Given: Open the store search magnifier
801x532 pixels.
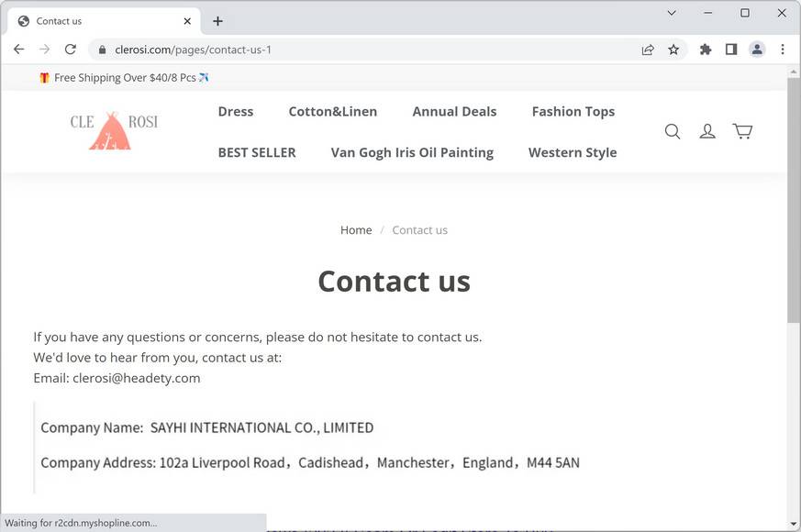Looking at the screenshot, I should pyautogui.click(x=673, y=131).
